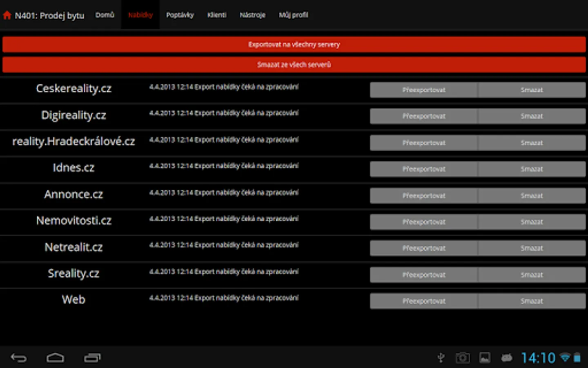This screenshot has height=368, width=588.
Task: Click Smazat for Digireality.cz
Action: pos(532,116)
